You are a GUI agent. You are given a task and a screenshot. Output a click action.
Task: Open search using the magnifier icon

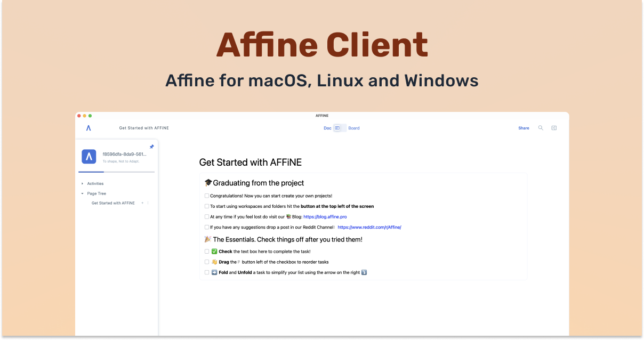541,128
